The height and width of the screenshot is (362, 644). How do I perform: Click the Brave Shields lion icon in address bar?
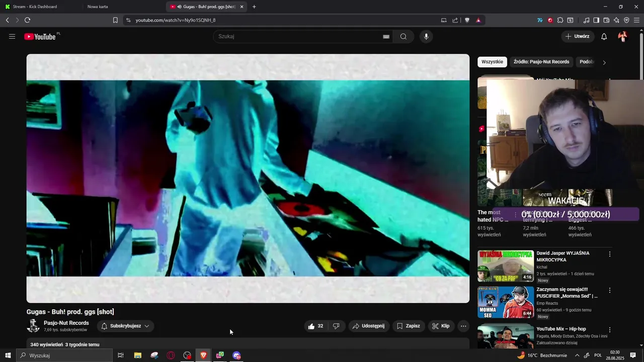tap(467, 20)
